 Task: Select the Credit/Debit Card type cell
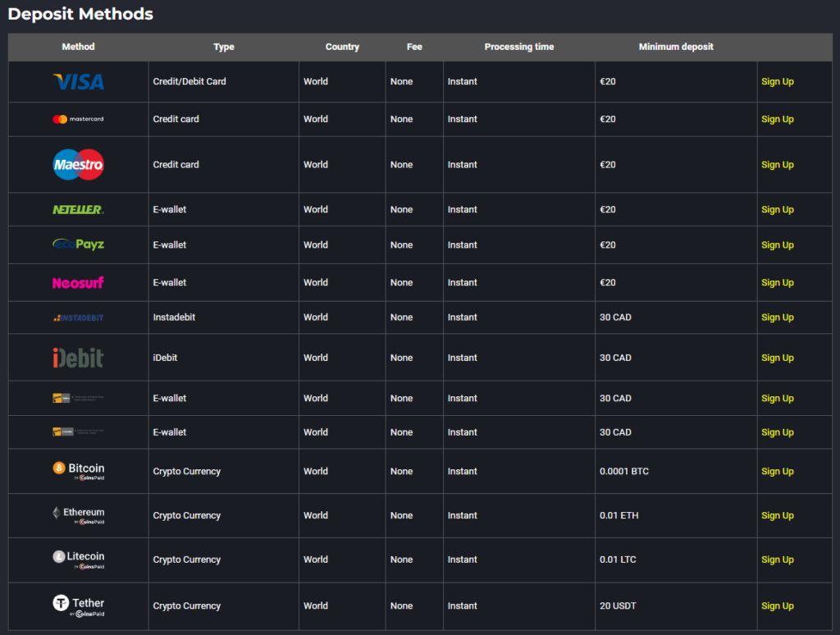[x=189, y=81]
